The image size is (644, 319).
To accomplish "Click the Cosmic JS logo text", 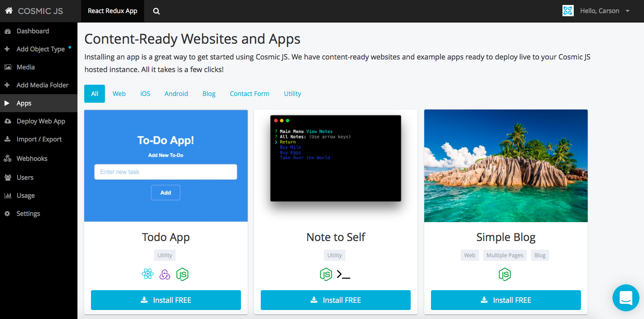I will 41,11.
